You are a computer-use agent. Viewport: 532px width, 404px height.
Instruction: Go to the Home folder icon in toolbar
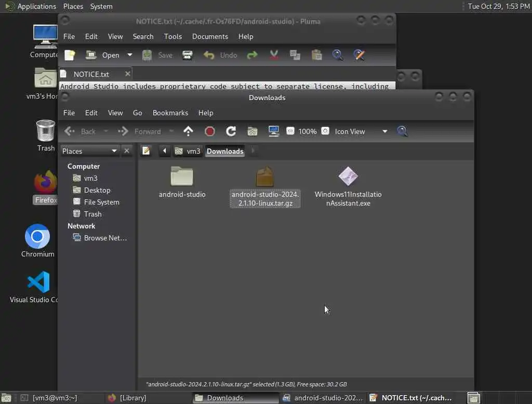pyautogui.click(x=252, y=131)
